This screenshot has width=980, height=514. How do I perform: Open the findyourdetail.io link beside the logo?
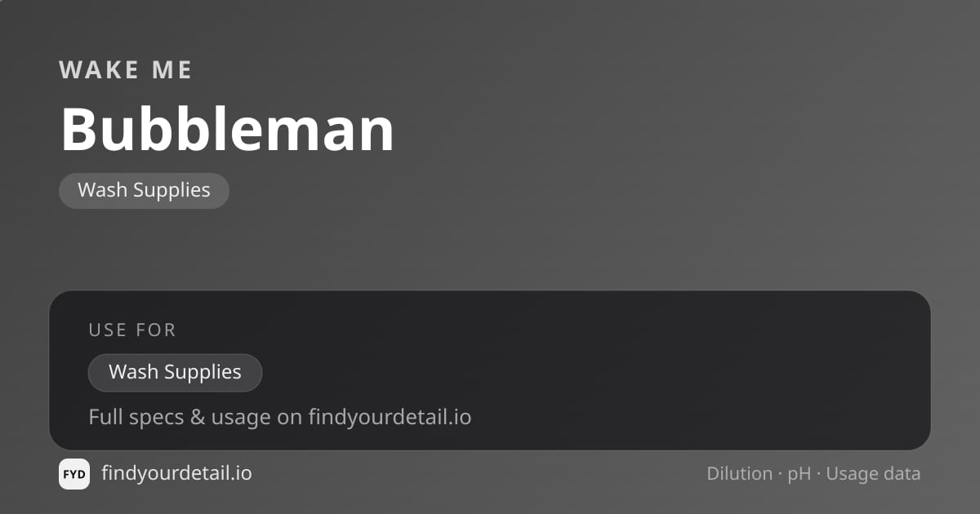176,473
